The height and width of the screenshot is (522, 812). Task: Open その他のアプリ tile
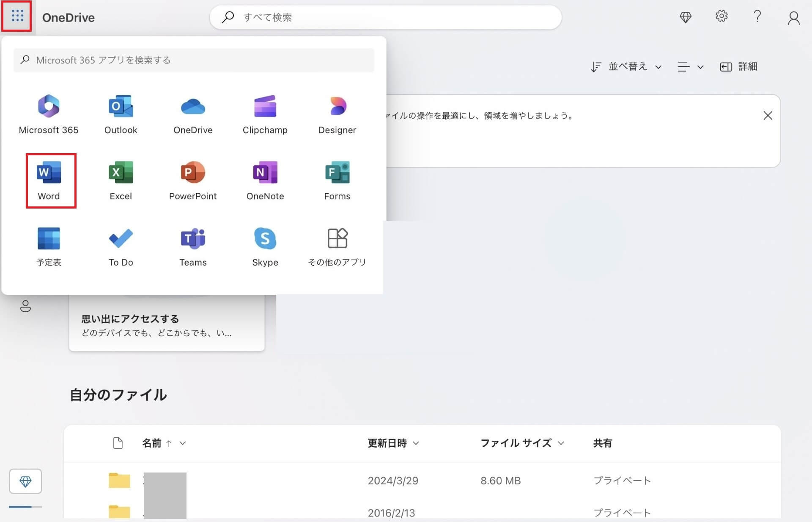point(337,247)
